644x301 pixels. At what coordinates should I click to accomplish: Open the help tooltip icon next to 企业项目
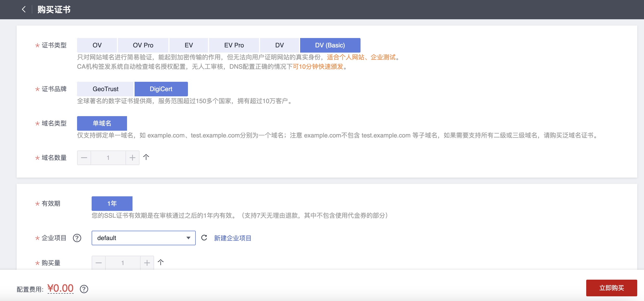[77, 238]
